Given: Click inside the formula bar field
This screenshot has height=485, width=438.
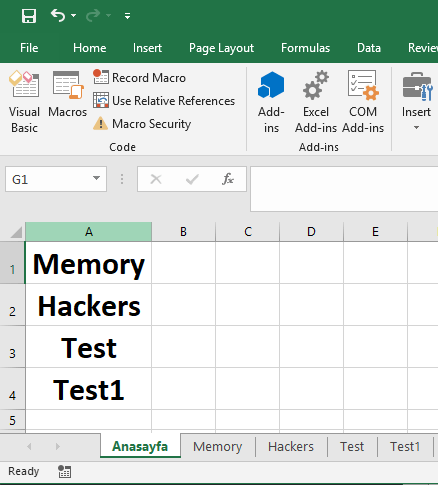Looking at the screenshot, I should [344, 189].
